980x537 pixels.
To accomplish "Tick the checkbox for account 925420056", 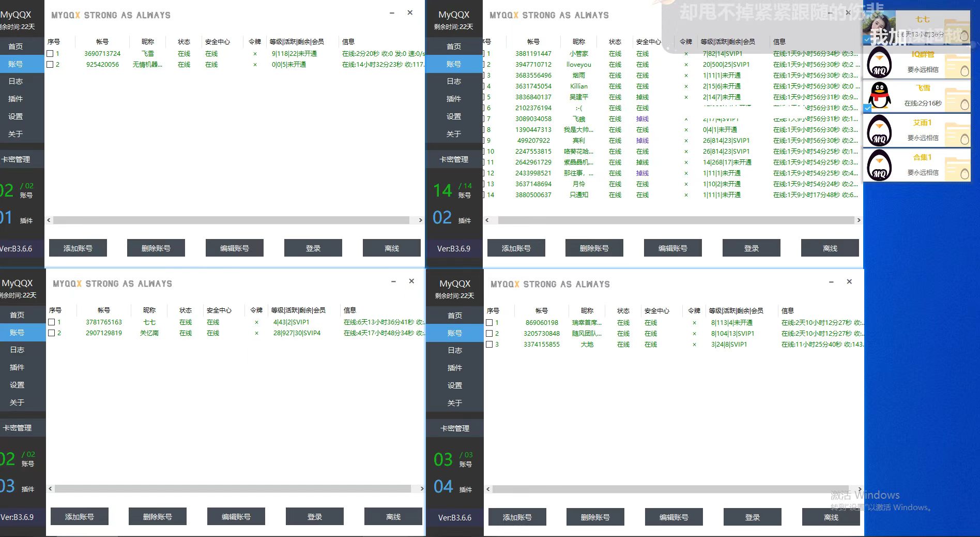I will pyautogui.click(x=50, y=65).
